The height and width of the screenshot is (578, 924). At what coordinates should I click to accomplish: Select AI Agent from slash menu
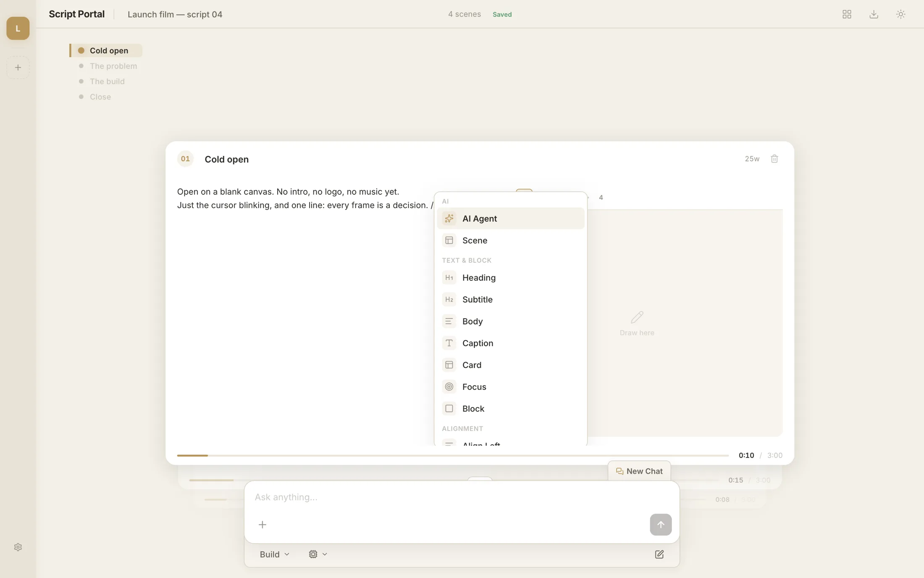coord(510,218)
